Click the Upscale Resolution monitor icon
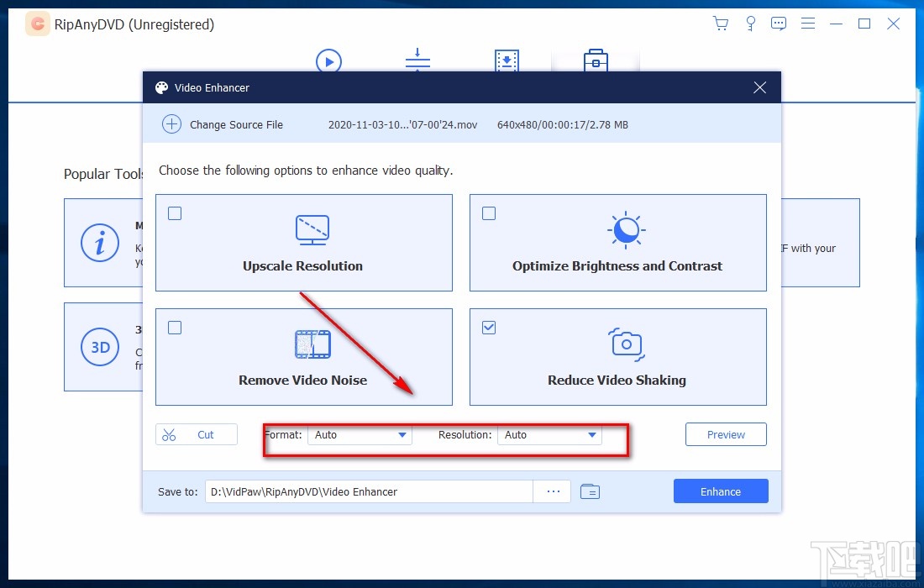 (312, 230)
